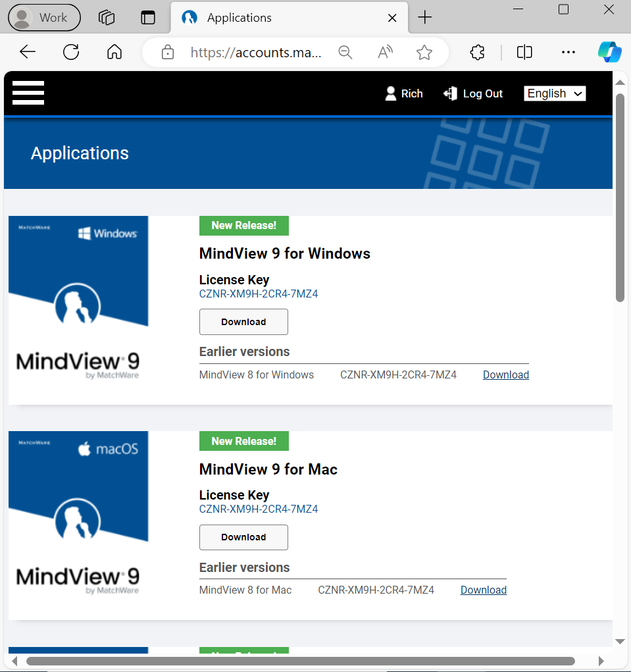Download MindView 9 for Windows
This screenshot has height=672, width=631.
pos(243,322)
